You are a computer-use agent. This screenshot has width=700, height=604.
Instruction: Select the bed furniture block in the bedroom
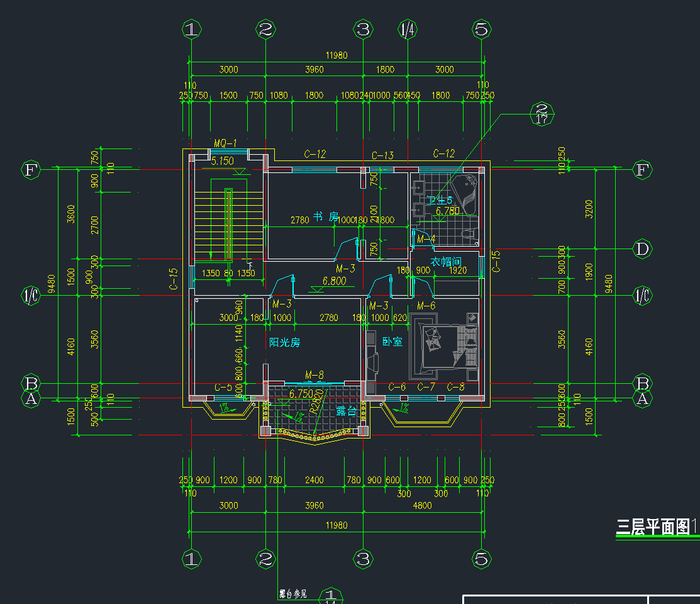(445, 344)
